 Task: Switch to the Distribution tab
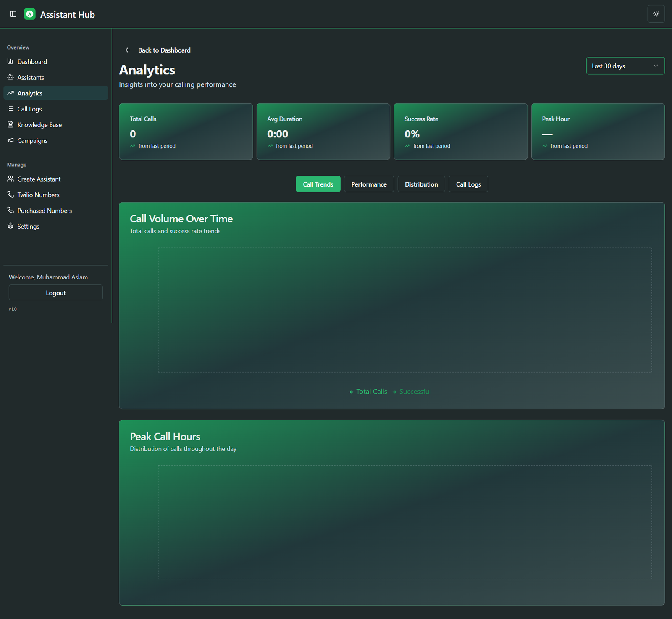[421, 184]
